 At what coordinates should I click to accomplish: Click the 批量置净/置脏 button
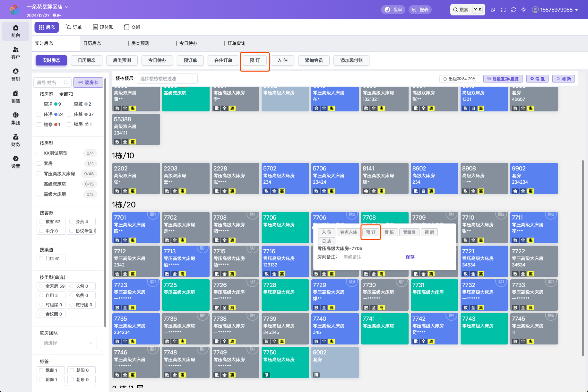click(503, 79)
